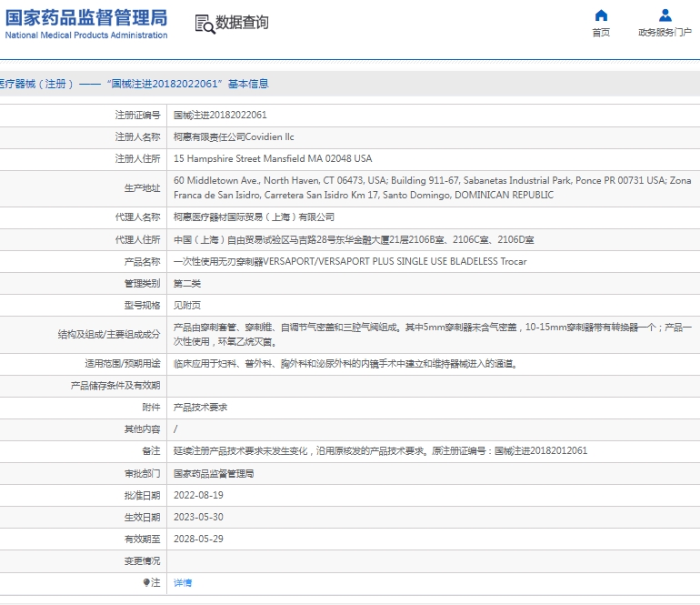
Task: Click the 代理人住所 row label
Action: pos(137,240)
